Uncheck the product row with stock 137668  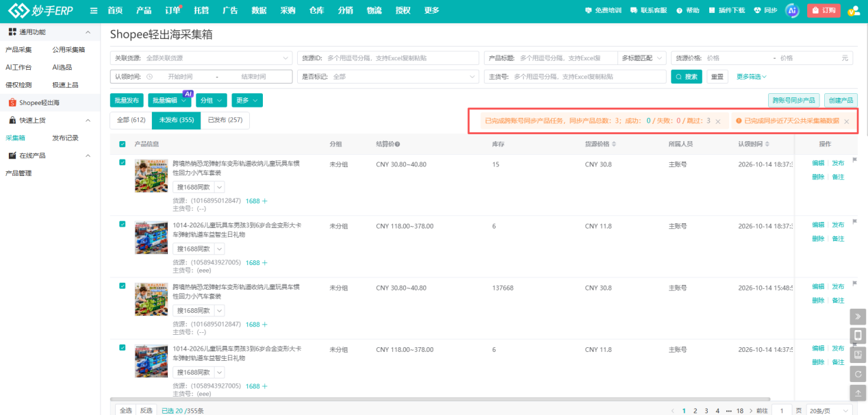click(x=123, y=286)
